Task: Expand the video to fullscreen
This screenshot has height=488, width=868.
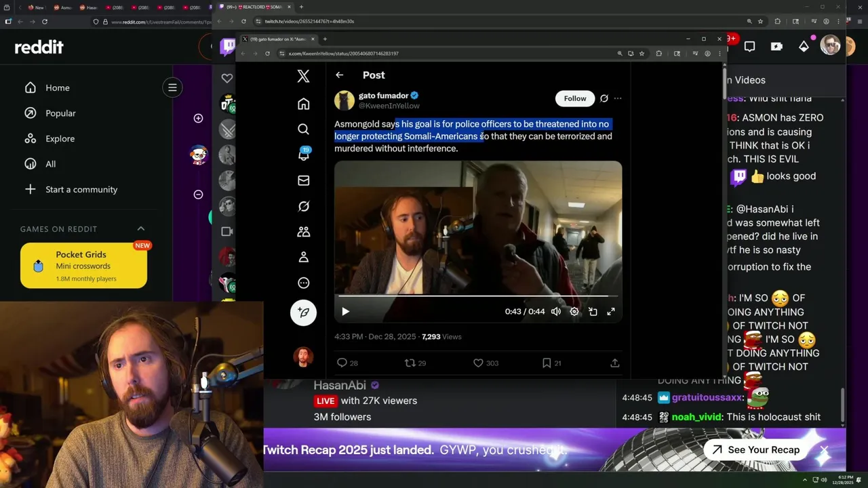Action: pos(611,312)
